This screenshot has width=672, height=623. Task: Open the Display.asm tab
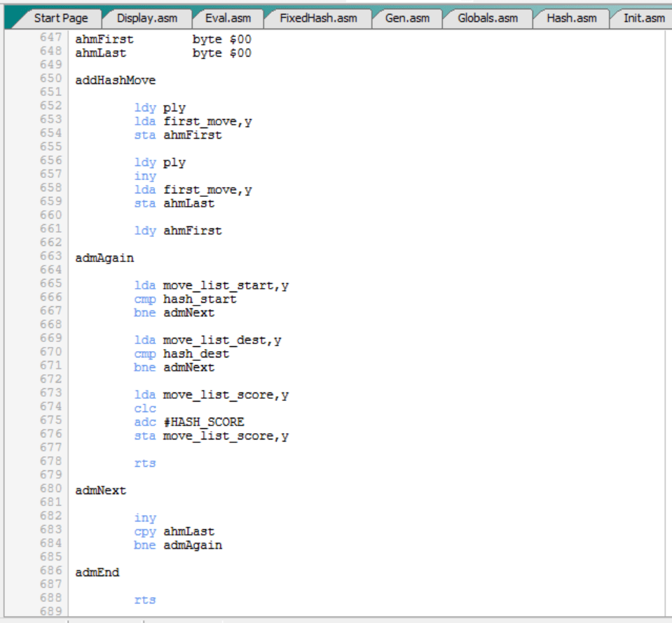147,18
